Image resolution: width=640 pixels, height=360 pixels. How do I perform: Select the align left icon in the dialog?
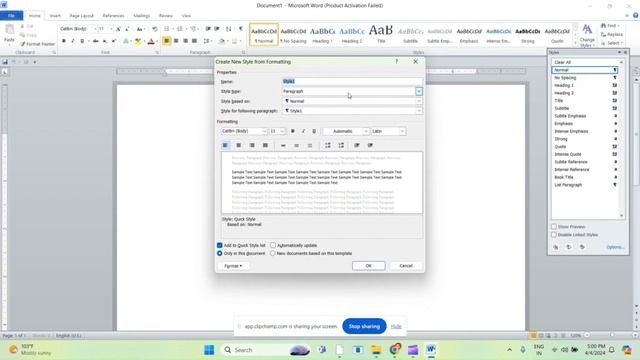tap(225, 145)
